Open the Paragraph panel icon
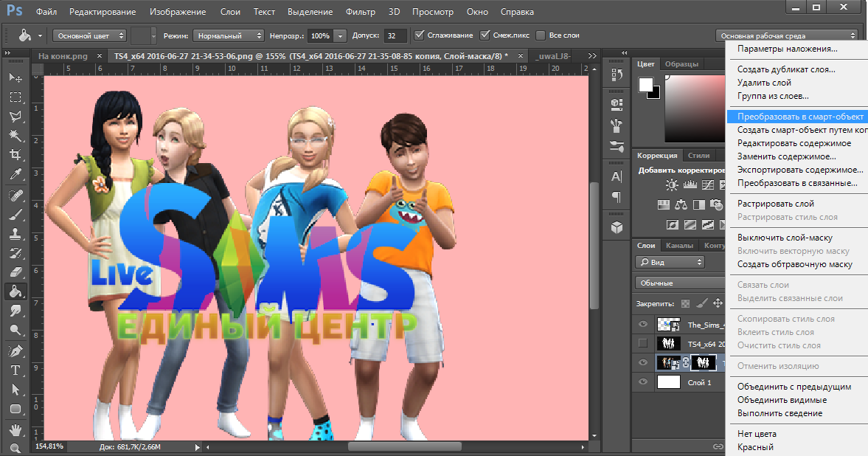The width and height of the screenshot is (868, 456). pyautogui.click(x=617, y=197)
